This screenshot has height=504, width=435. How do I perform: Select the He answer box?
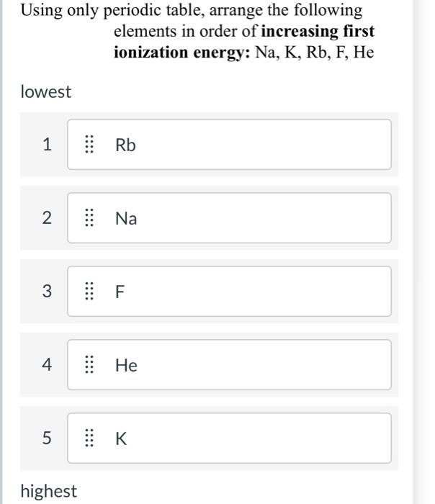click(229, 364)
